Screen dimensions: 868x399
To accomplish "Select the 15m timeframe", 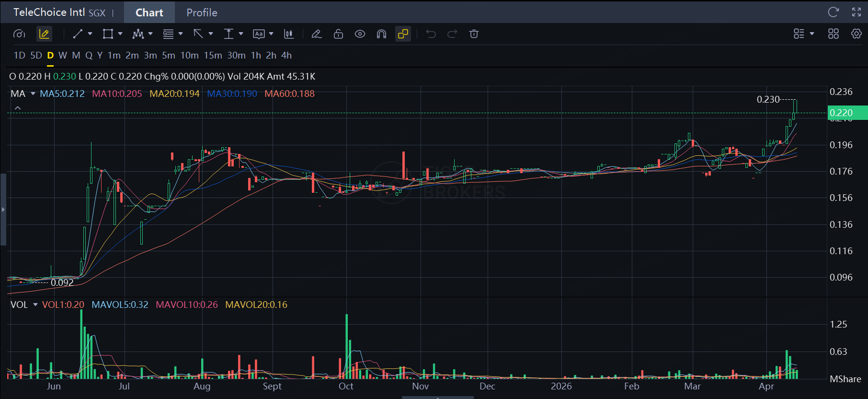I will (213, 56).
